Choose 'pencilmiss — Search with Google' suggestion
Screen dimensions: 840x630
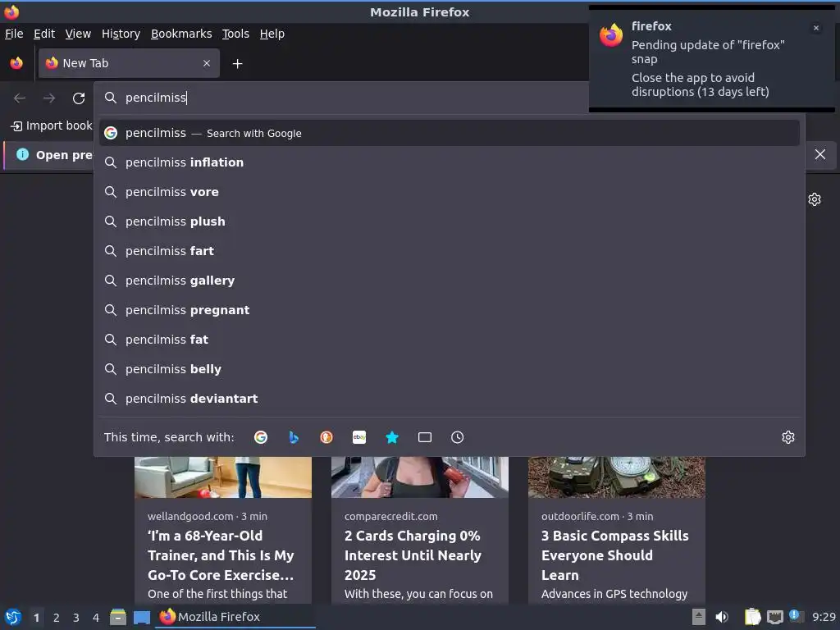[449, 133]
